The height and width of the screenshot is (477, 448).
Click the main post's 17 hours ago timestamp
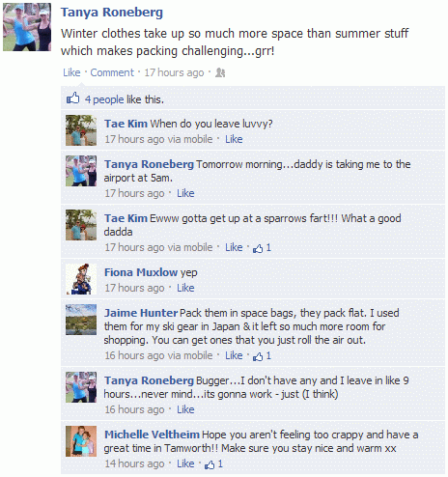[174, 72]
